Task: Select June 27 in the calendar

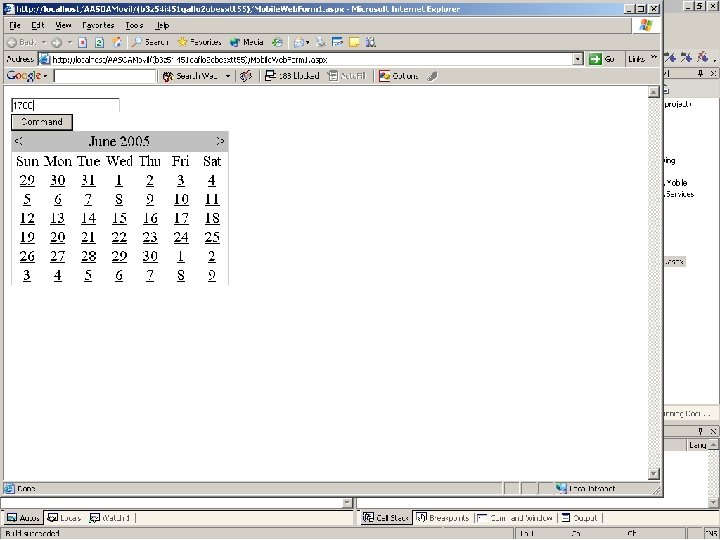Action: coord(57,256)
